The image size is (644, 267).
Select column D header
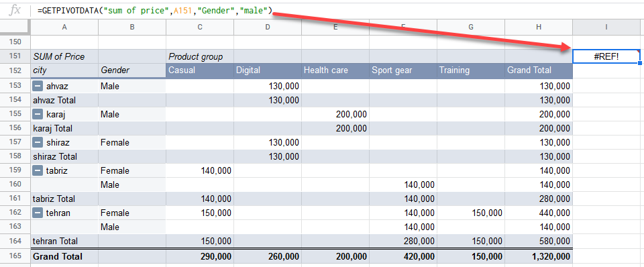(x=268, y=27)
